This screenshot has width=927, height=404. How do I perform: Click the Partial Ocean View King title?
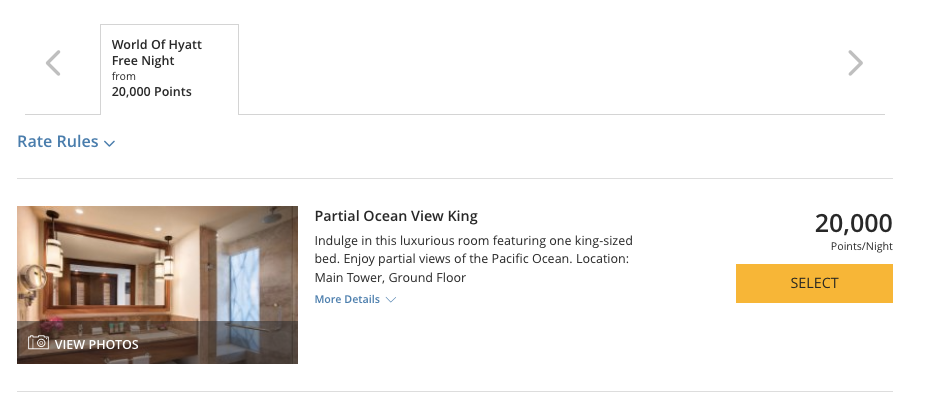(x=396, y=216)
